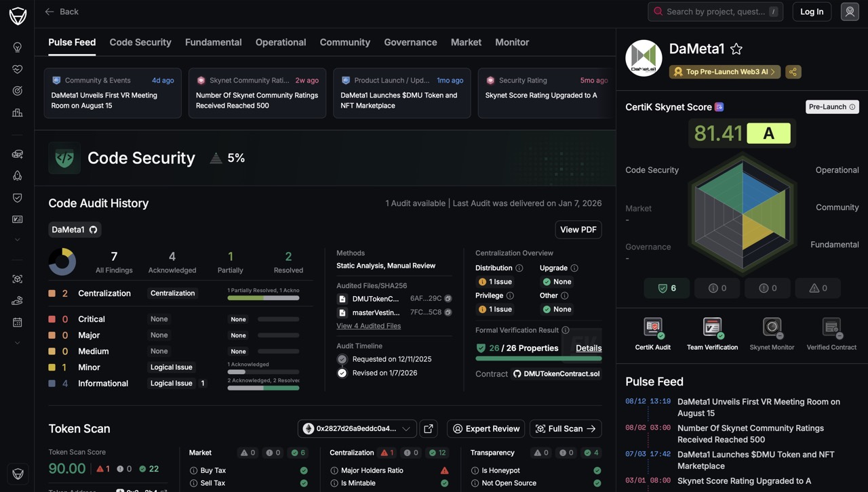Expand sidebar chevron below the ID card icon

pos(18,240)
